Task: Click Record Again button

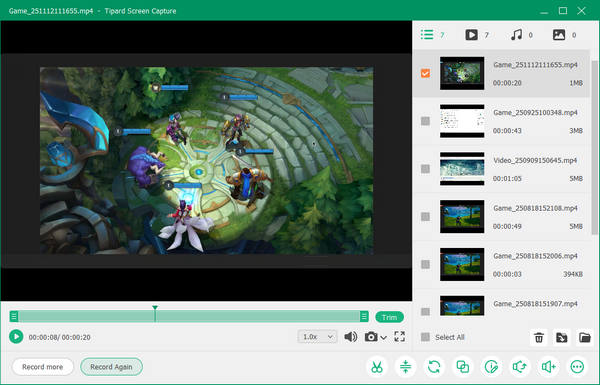Action: [x=111, y=367]
